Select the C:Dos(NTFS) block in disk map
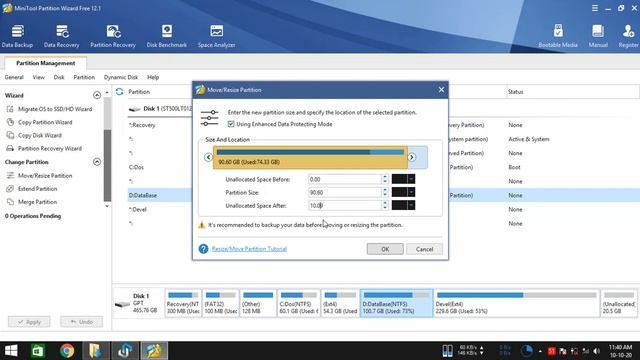Viewport: 640px width, 360px height. 298,303
